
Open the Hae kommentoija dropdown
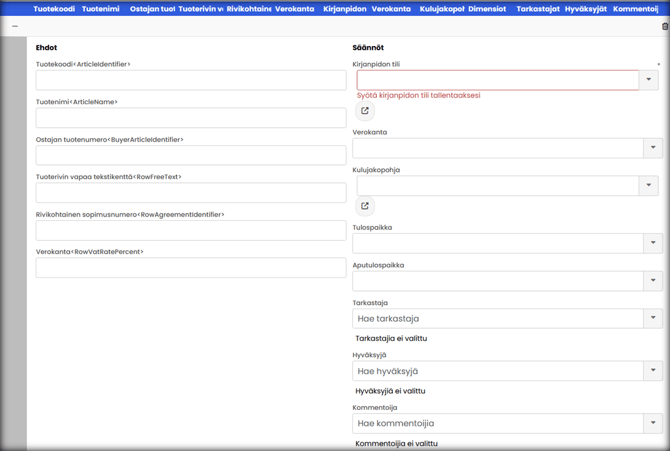tap(653, 423)
